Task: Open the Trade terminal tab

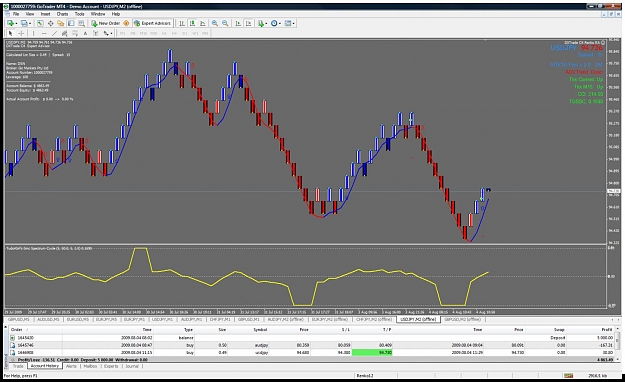Action: tap(18, 366)
